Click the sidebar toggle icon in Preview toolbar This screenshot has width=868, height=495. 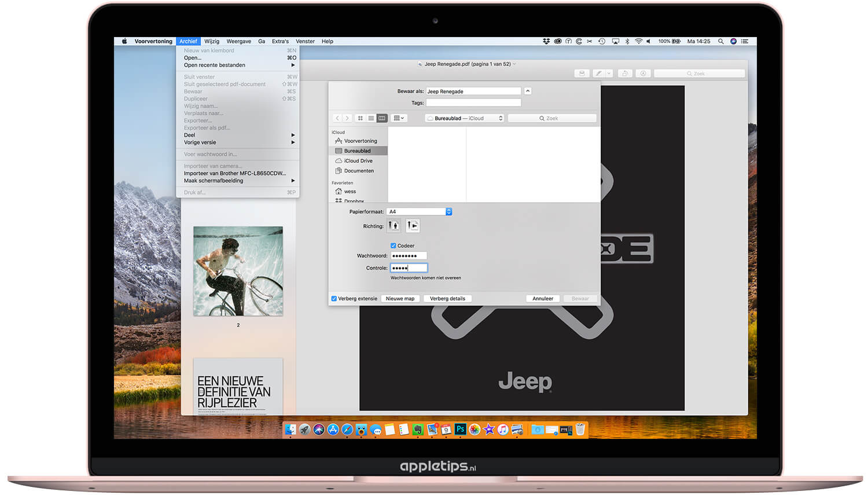click(x=582, y=74)
